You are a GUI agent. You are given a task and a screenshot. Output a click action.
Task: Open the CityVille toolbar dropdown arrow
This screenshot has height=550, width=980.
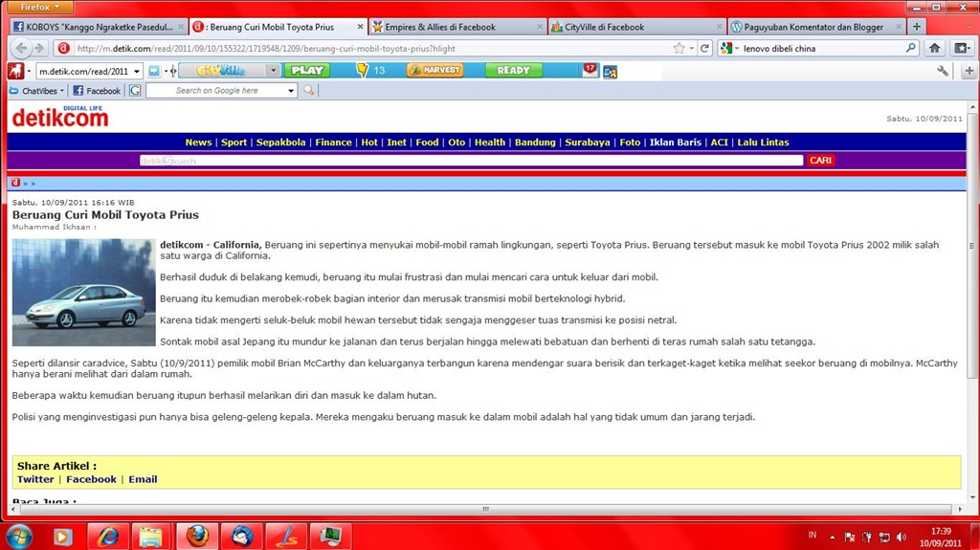coord(273,71)
